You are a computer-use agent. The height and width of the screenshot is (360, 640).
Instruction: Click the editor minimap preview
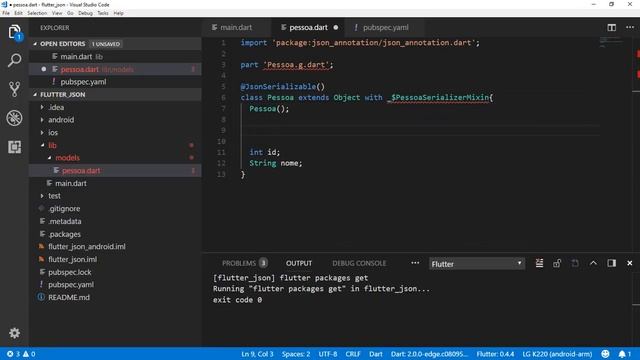[x=611, y=42]
